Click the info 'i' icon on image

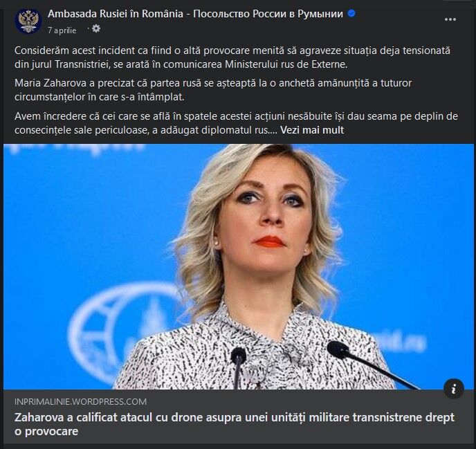tap(454, 389)
